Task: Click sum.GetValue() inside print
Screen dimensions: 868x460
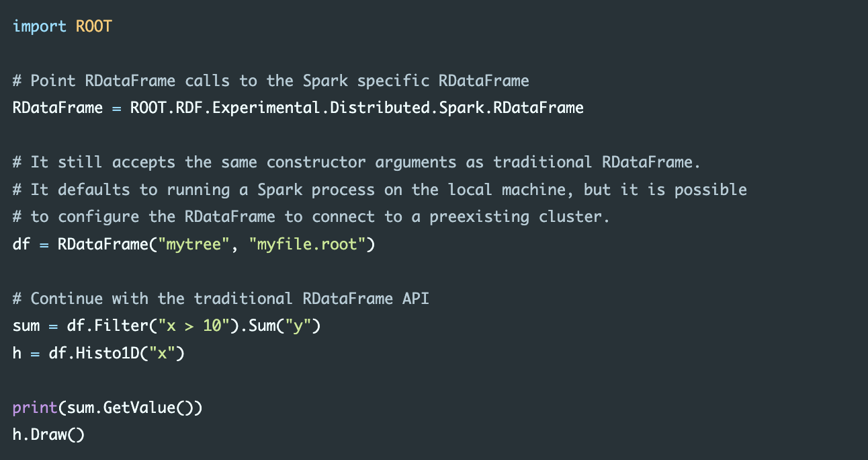Action: [x=130, y=408]
